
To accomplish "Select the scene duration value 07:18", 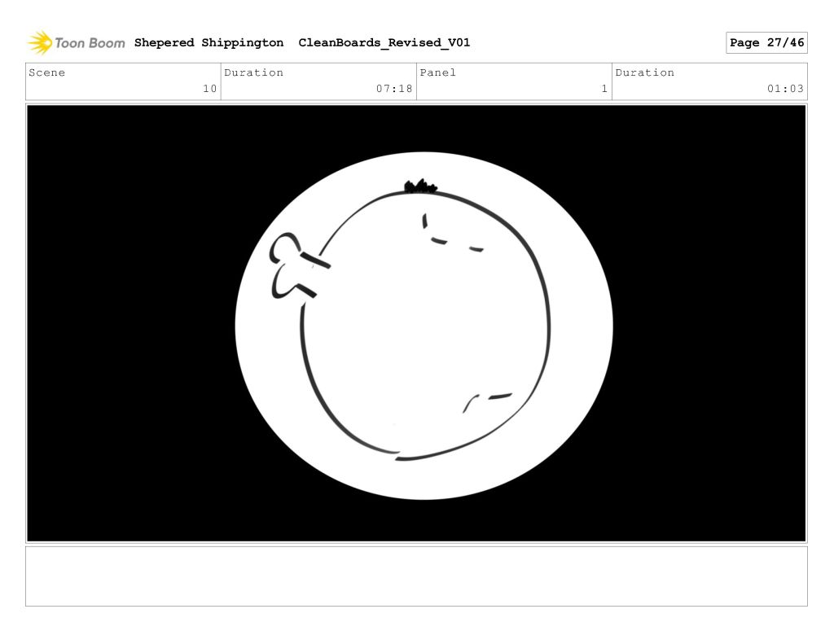I will click(394, 89).
